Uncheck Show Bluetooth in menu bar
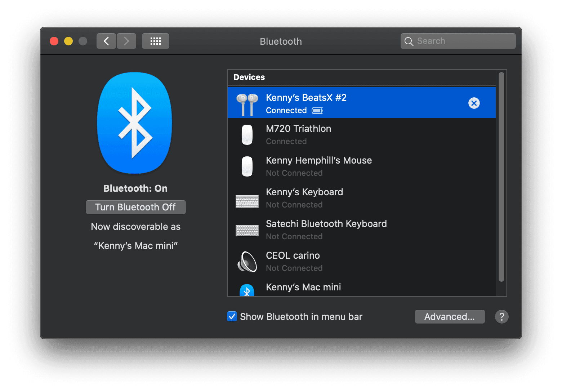 [232, 316]
